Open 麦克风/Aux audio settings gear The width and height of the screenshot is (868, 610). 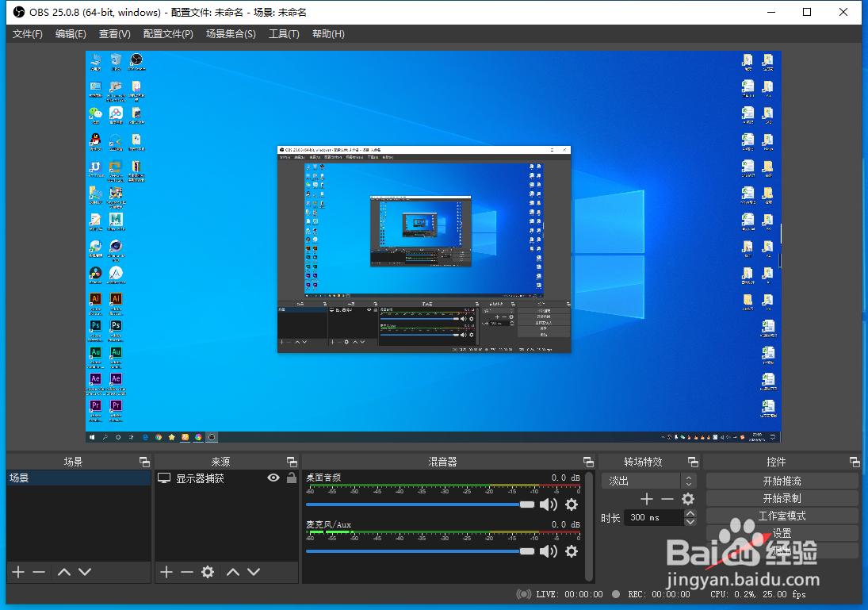point(572,551)
